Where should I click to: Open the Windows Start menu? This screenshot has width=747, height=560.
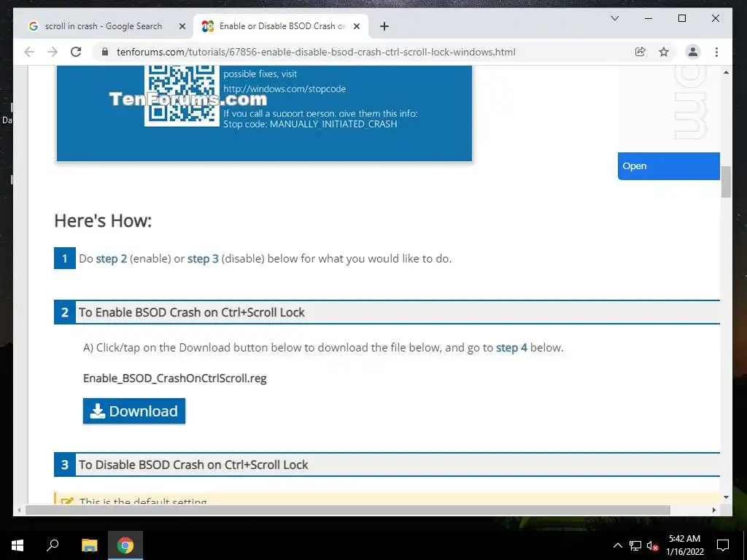point(18,545)
